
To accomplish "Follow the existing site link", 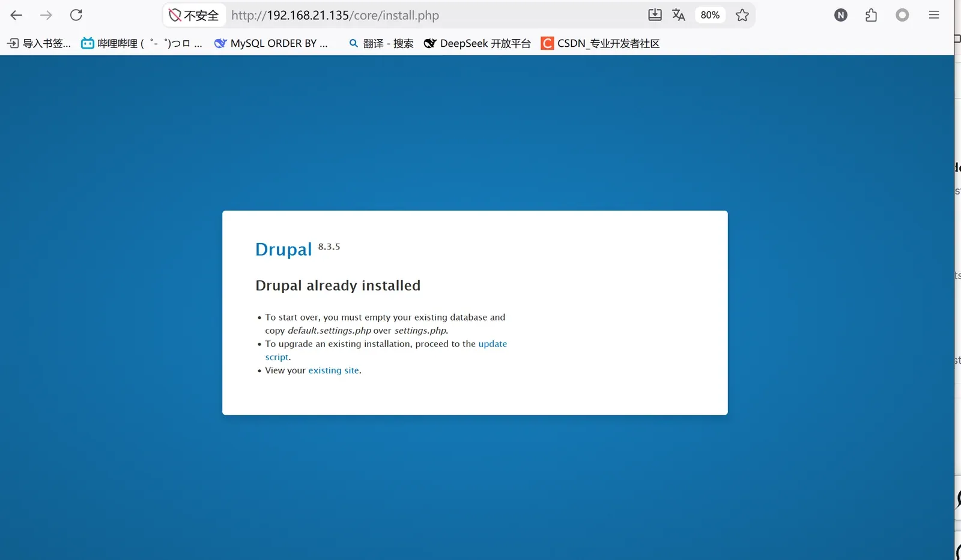I will coord(333,370).
